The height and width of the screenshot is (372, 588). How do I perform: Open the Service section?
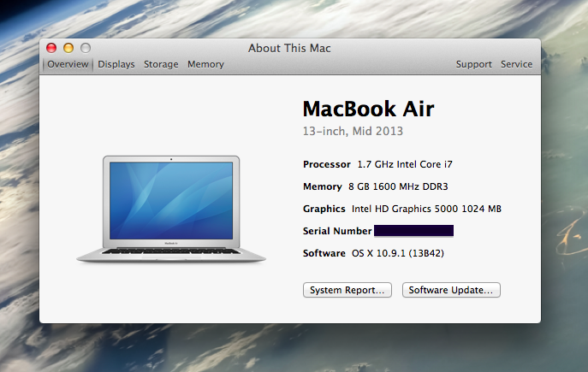pyautogui.click(x=517, y=64)
